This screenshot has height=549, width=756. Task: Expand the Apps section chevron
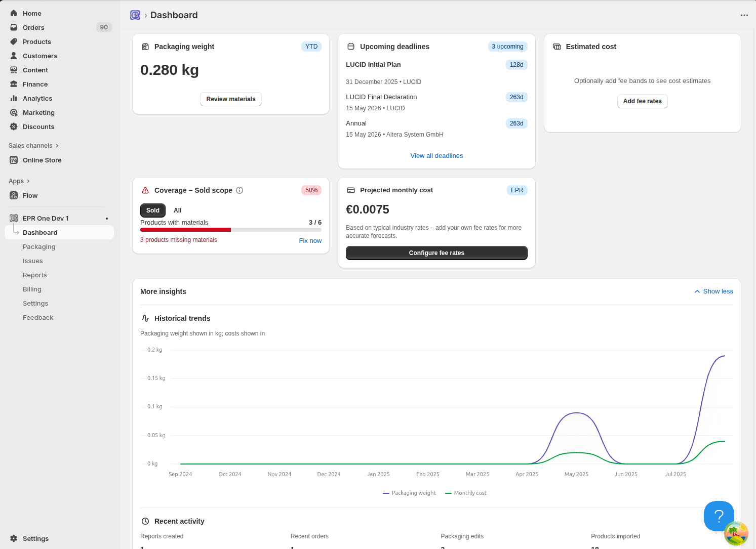click(28, 181)
